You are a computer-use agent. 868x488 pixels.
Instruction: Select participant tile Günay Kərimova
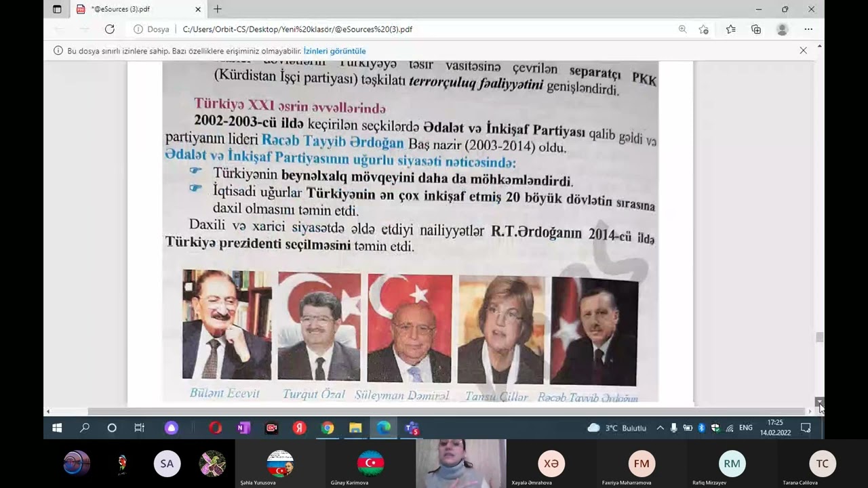point(371,464)
